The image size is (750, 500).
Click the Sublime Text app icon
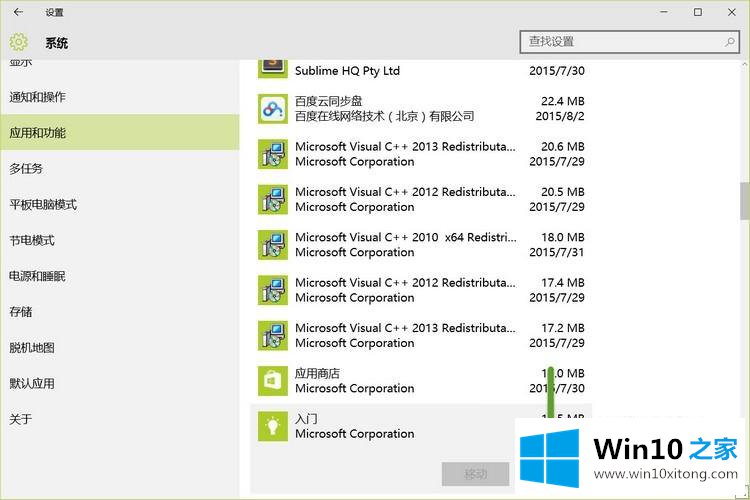pyautogui.click(x=273, y=67)
